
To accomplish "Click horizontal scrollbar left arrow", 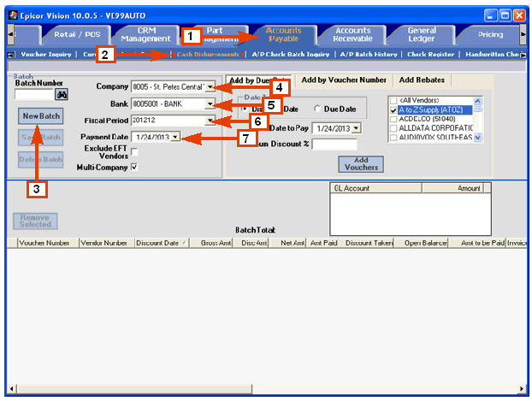I will (11, 388).
